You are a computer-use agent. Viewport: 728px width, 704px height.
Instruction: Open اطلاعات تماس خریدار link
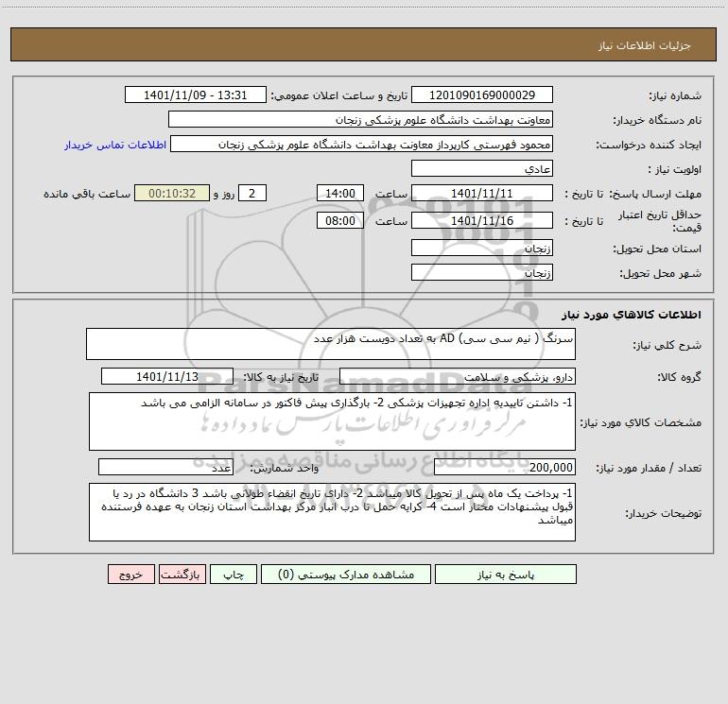pos(115,145)
